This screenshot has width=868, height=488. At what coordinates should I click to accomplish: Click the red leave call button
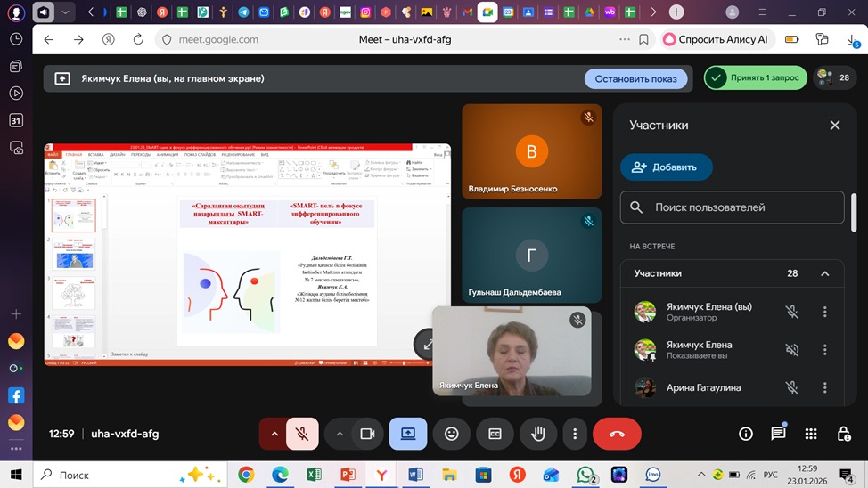click(x=617, y=434)
